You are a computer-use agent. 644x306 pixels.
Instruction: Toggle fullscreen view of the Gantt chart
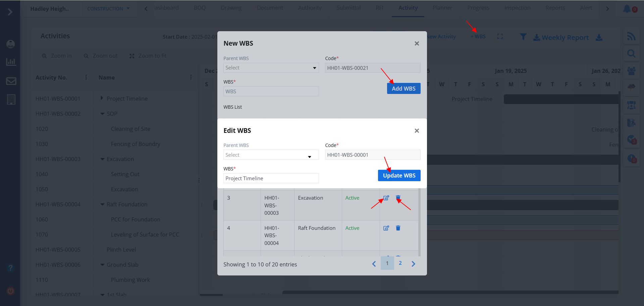(x=500, y=37)
